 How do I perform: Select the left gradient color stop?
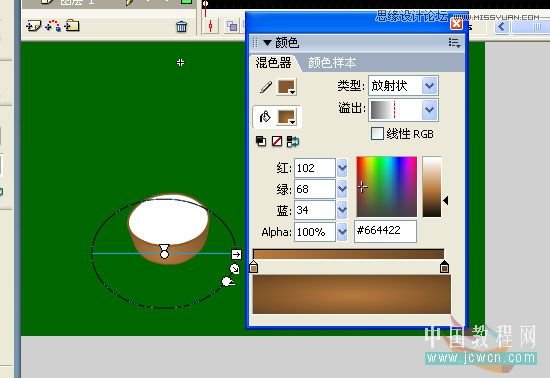coord(254,267)
